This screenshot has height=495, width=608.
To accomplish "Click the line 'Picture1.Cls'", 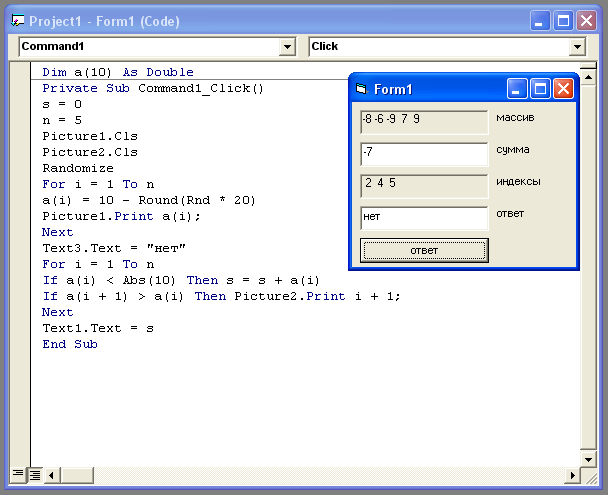I will (x=90, y=136).
